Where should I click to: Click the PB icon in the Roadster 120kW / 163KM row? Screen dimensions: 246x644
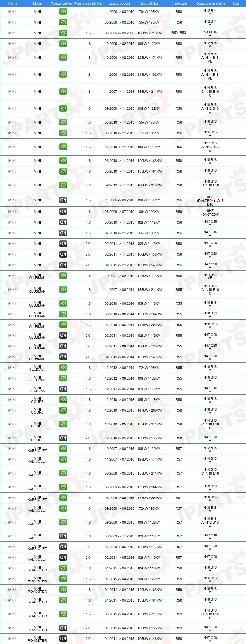[63, 590]
